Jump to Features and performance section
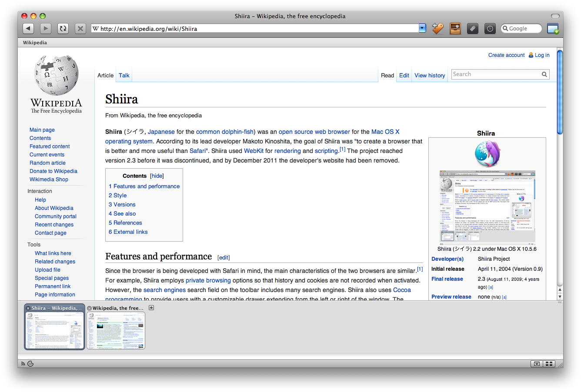The height and width of the screenshot is (392, 581). pos(144,186)
